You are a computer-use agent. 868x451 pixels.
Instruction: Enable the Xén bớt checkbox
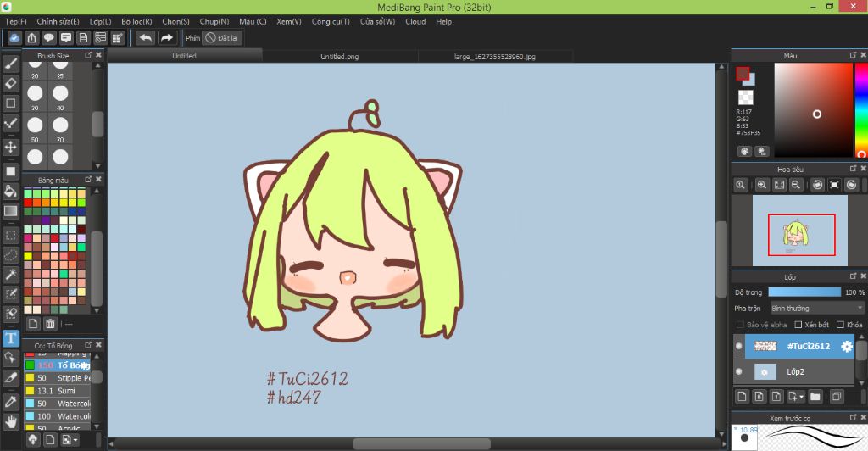798,325
